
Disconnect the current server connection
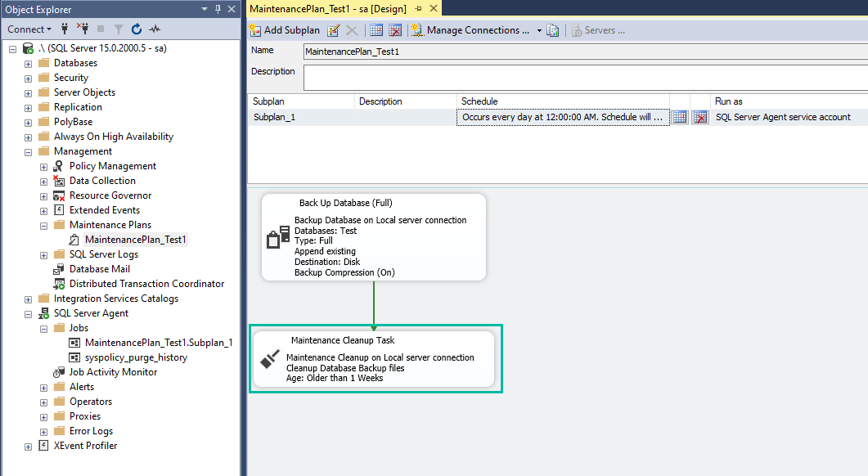(85, 30)
